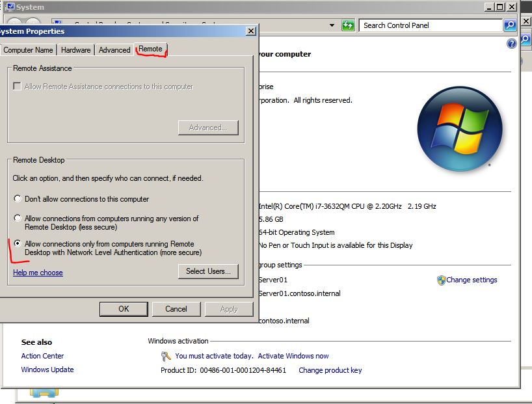532x404 pixels.
Task: Click the search magnifier icon
Action: pos(510,25)
